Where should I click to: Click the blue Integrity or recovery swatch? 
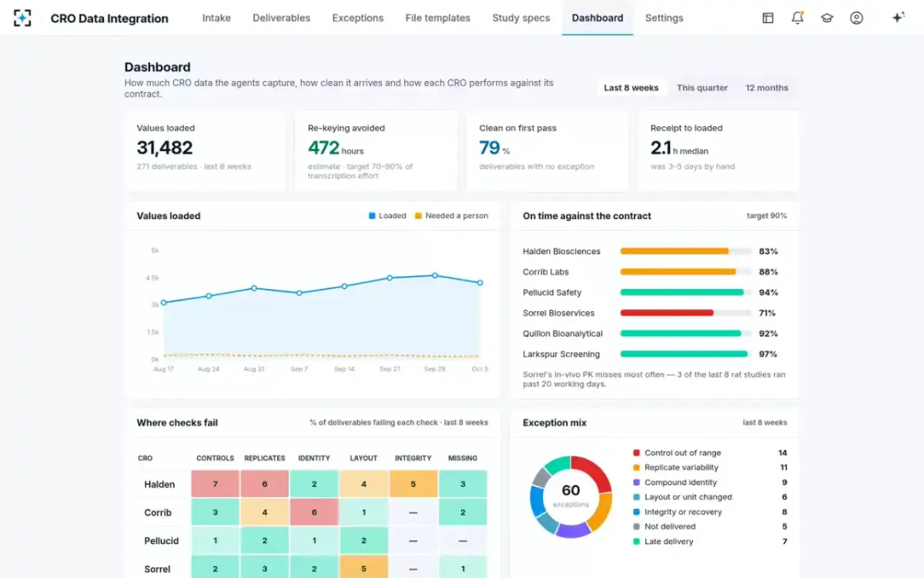[636, 512]
